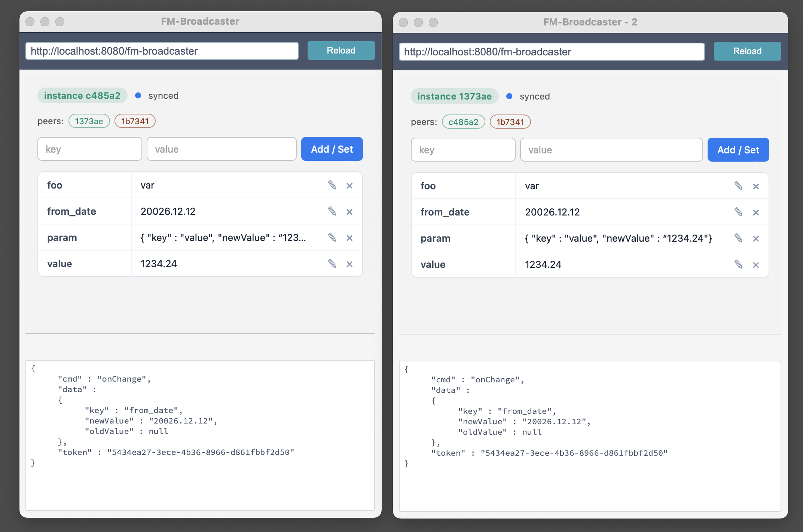803x532 pixels.
Task: Click the token line in FM-Broadcaster - 2 log
Action: [x=549, y=453]
